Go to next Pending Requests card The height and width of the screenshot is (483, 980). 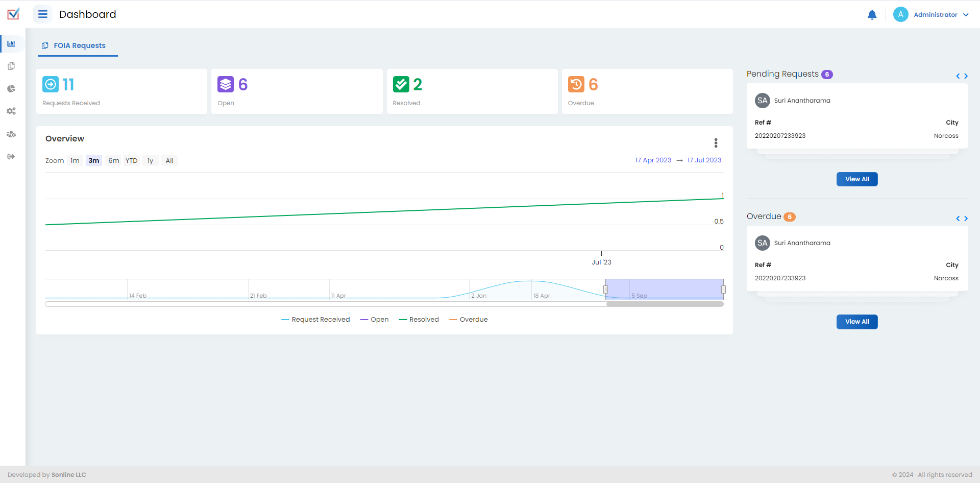pos(966,76)
